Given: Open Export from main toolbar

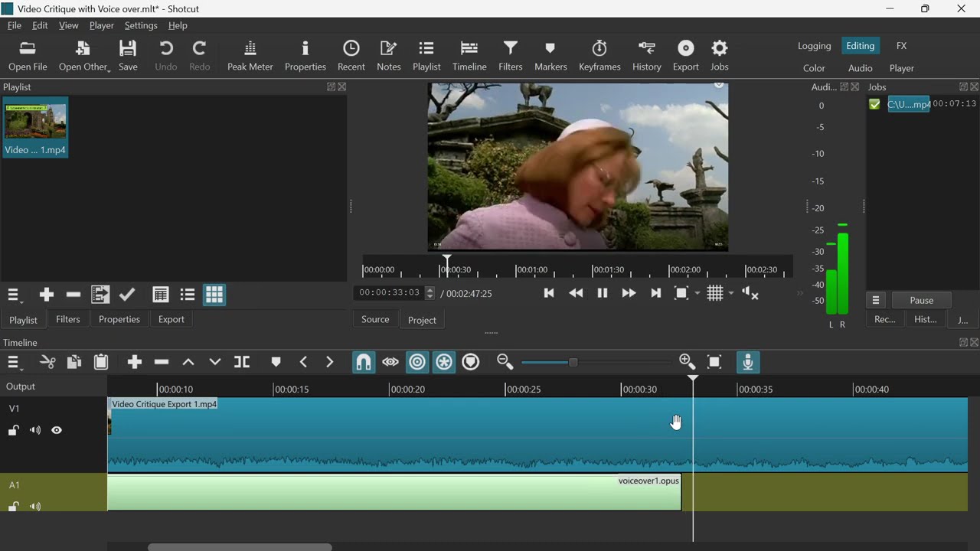Looking at the screenshot, I should pos(685,56).
